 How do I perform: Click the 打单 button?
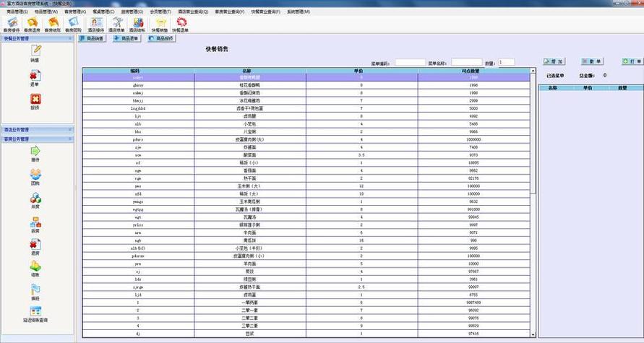coord(632,62)
